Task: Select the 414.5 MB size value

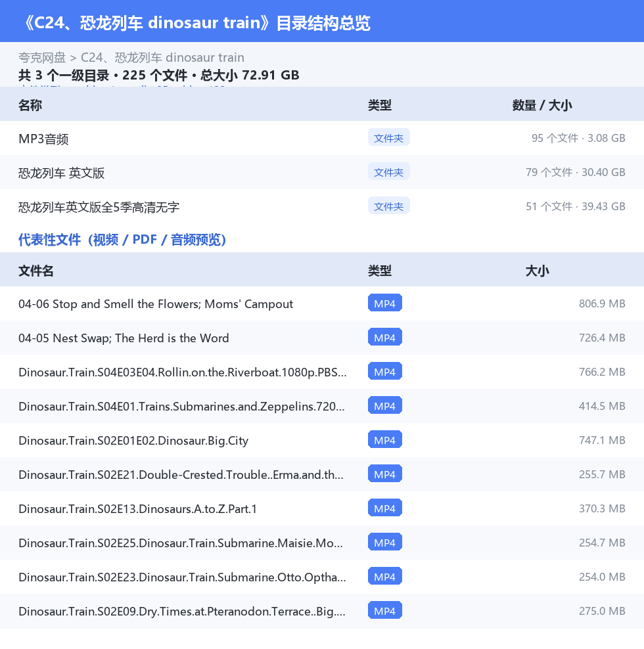Action: pyautogui.click(x=602, y=407)
